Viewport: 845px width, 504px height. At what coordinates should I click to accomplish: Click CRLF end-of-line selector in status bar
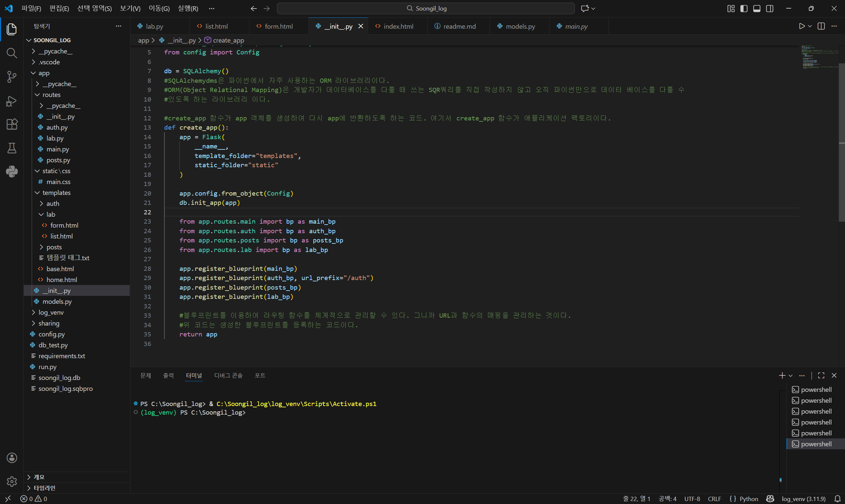point(714,499)
